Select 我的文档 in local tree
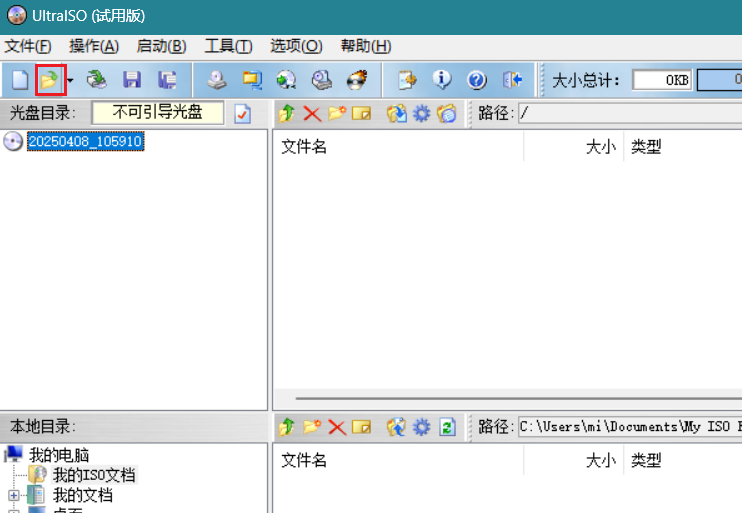Viewport: 742px width, 513px height. [x=83, y=495]
